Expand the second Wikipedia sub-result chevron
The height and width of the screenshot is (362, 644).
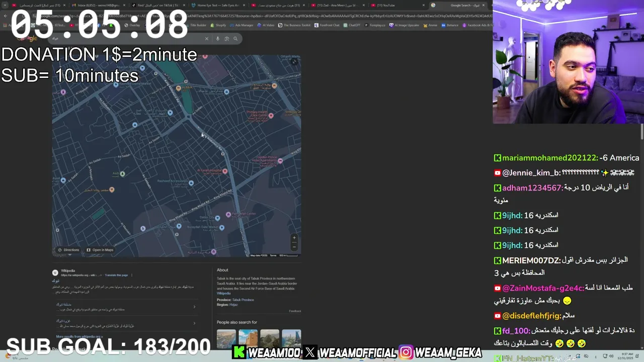click(195, 323)
